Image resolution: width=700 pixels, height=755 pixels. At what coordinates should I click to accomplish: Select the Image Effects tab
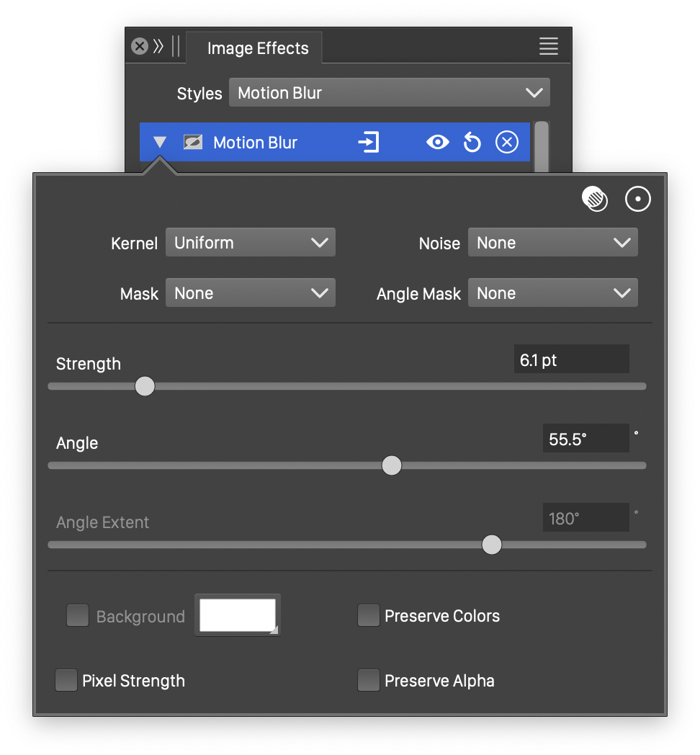257,48
